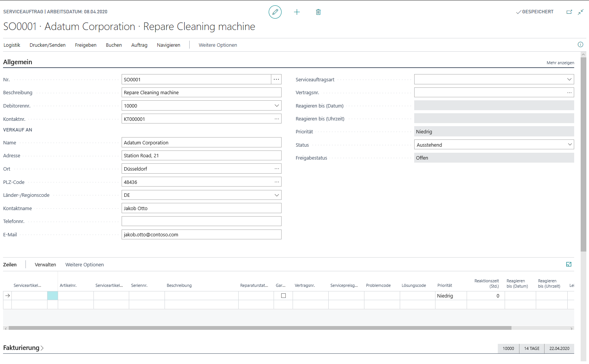Click the horizontal scrollbar right arrow
589x364 pixels.
coord(572,328)
